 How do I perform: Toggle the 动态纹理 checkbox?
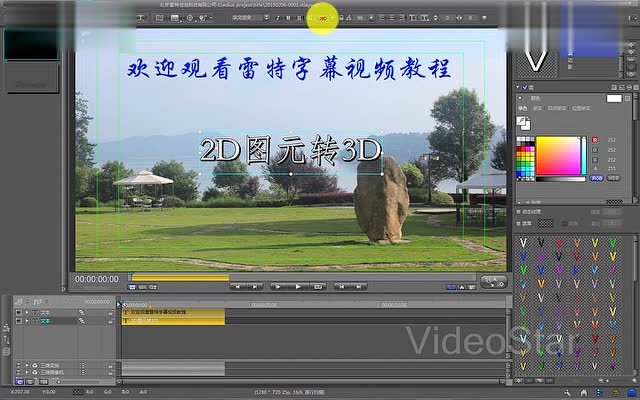519,212
